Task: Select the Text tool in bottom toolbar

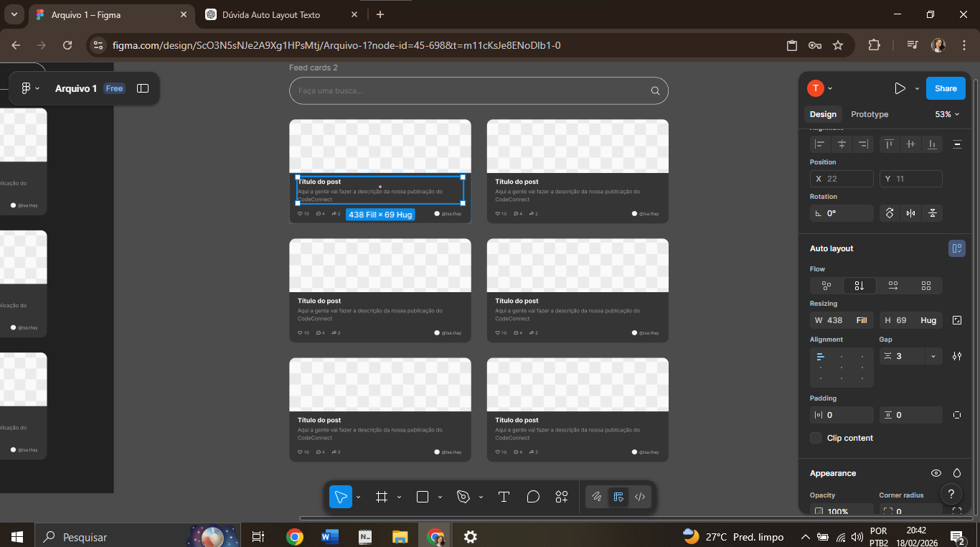Action: click(504, 497)
